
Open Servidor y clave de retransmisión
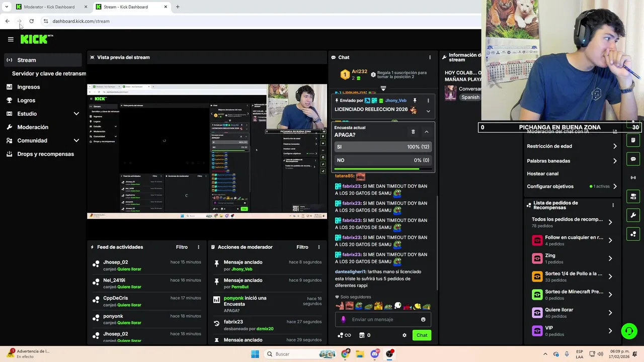click(48, 73)
